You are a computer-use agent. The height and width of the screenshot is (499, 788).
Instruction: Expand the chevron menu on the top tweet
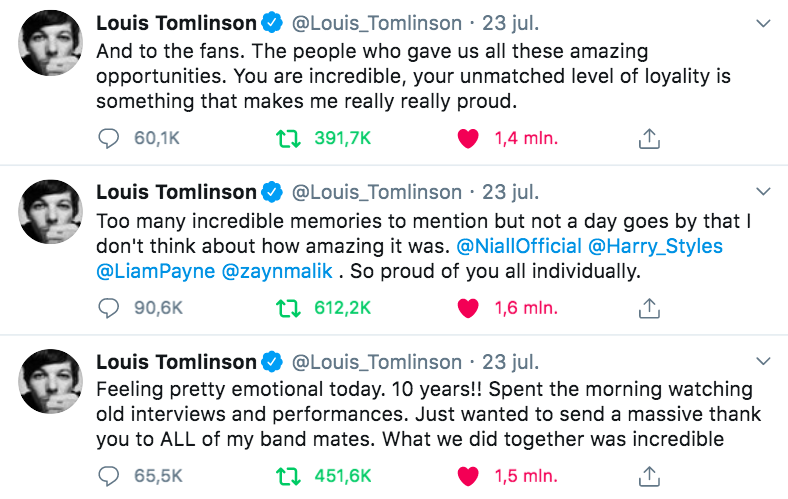point(765,23)
